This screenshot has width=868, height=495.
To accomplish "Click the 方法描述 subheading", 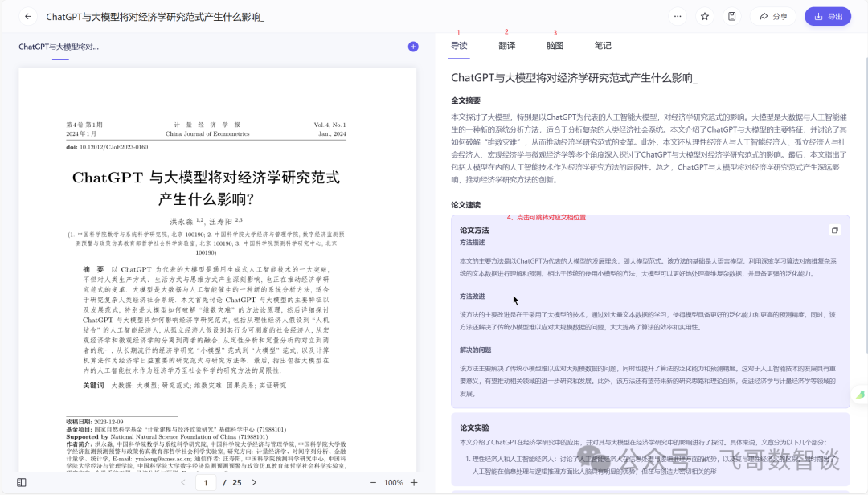I will click(473, 243).
